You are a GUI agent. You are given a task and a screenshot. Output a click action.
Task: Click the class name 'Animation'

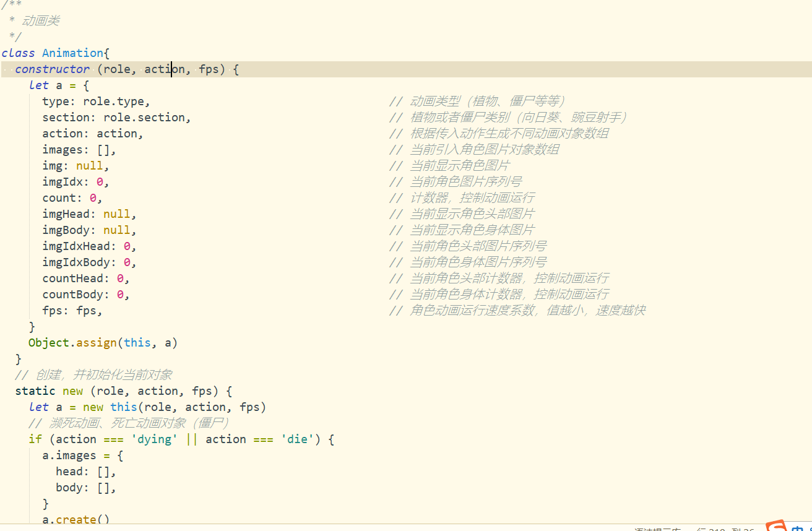point(73,53)
